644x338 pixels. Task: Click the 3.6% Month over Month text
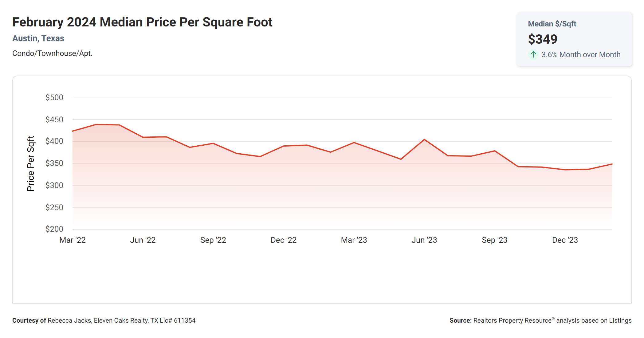tap(581, 55)
